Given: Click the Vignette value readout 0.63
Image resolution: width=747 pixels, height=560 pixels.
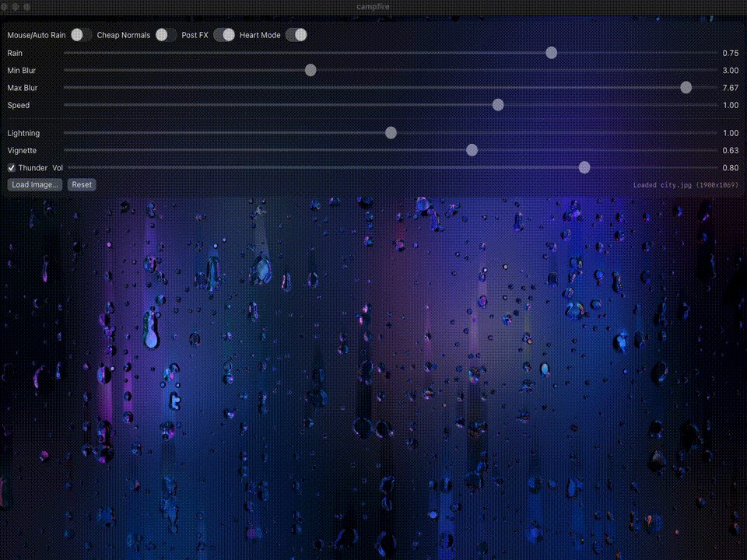Looking at the screenshot, I should [729, 149].
